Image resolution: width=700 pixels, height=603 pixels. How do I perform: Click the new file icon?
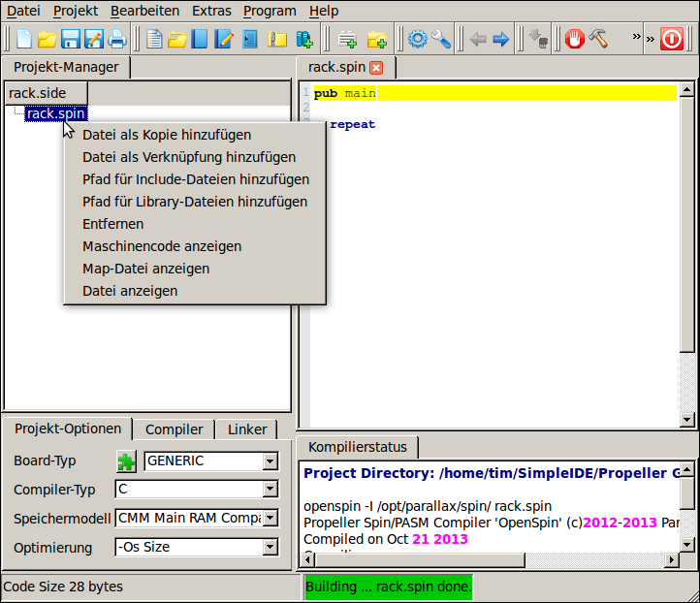coord(24,40)
